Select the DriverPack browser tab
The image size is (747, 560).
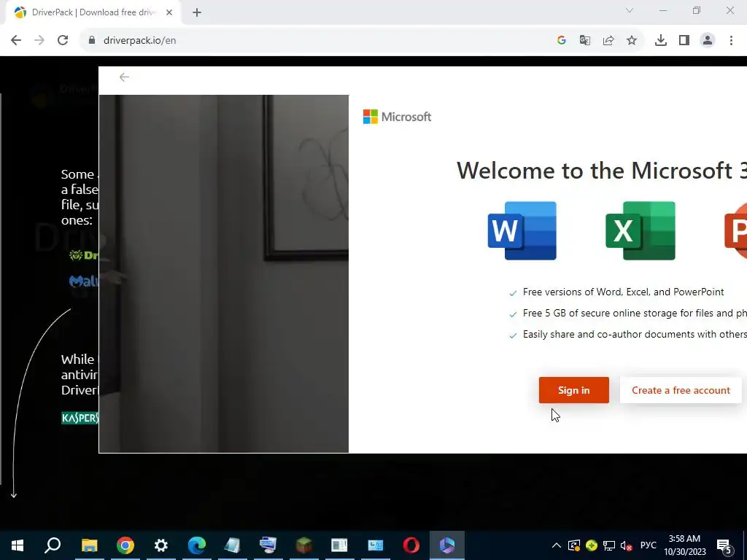(93, 12)
